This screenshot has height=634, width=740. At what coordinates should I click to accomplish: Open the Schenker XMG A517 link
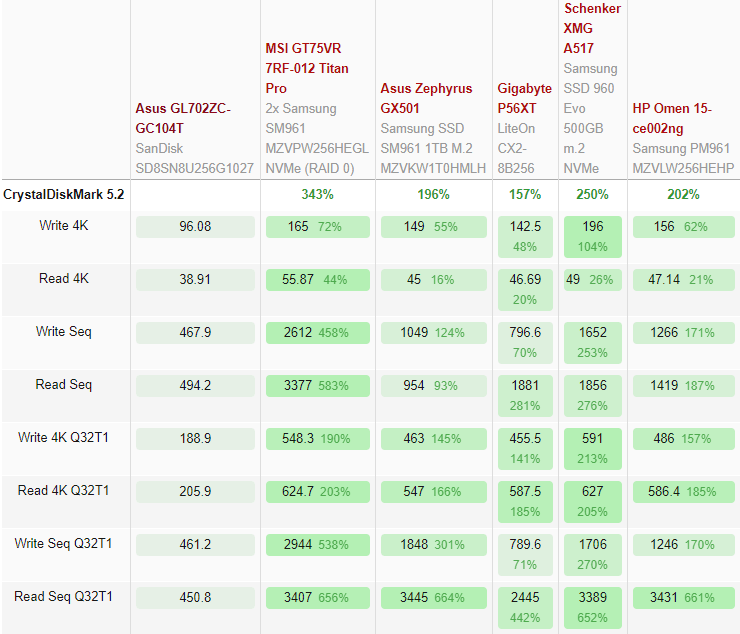592,28
